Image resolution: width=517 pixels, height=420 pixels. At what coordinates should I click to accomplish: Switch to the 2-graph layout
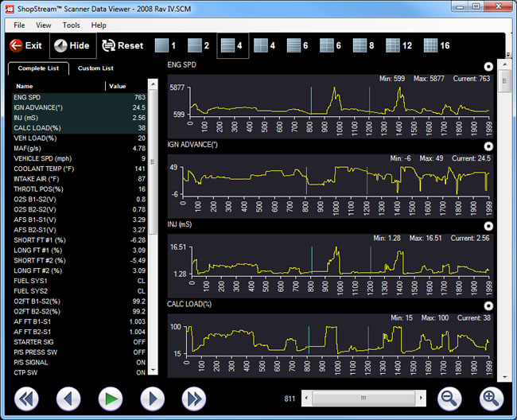(197, 45)
